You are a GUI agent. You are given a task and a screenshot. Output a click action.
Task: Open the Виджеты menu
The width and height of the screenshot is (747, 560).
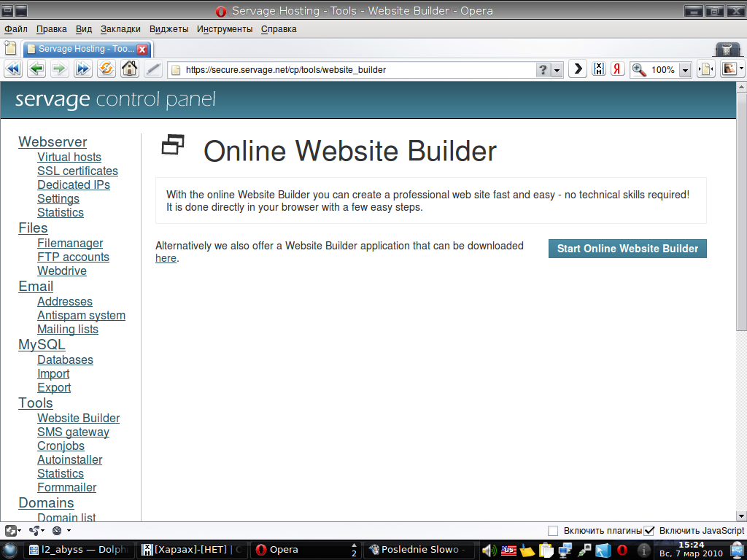(x=169, y=29)
